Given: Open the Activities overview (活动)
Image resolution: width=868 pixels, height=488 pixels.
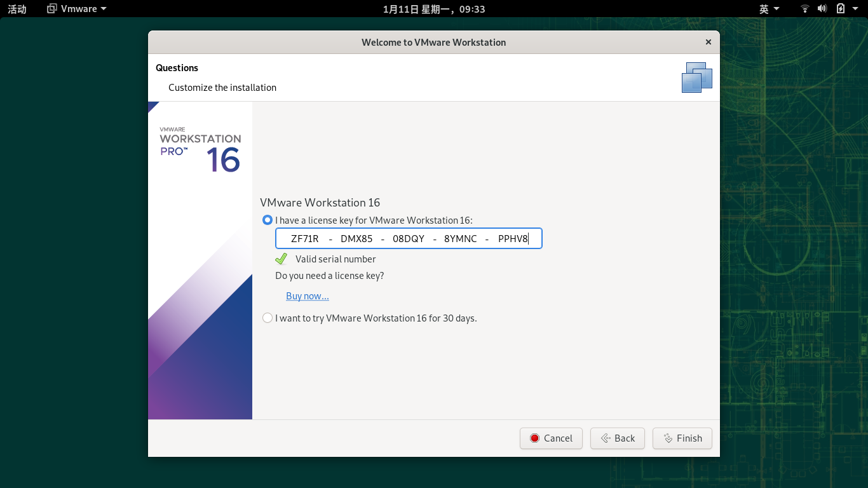Looking at the screenshot, I should pos(17,9).
